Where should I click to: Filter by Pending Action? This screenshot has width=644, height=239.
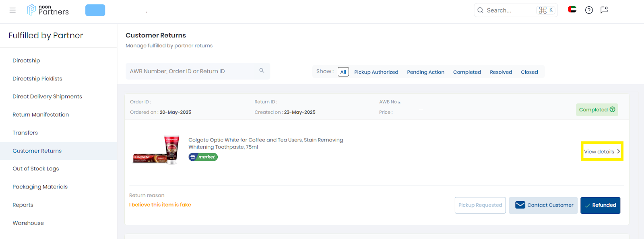click(x=426, y=72)
